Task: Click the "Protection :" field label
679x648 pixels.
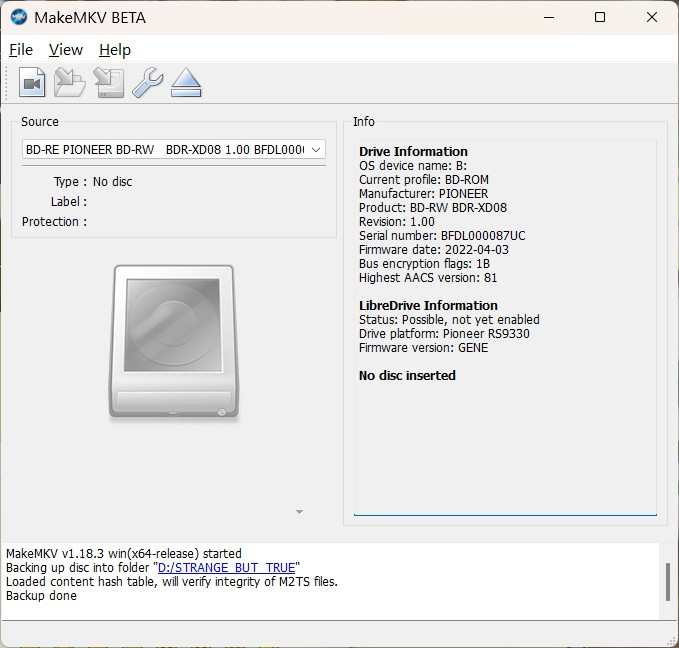Action: [55, 222]
